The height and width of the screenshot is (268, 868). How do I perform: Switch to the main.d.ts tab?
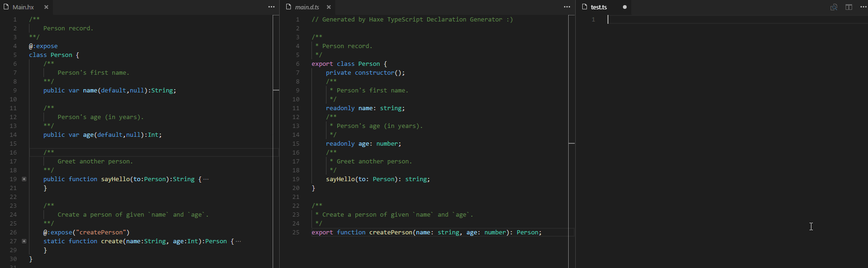click(307, 7)
